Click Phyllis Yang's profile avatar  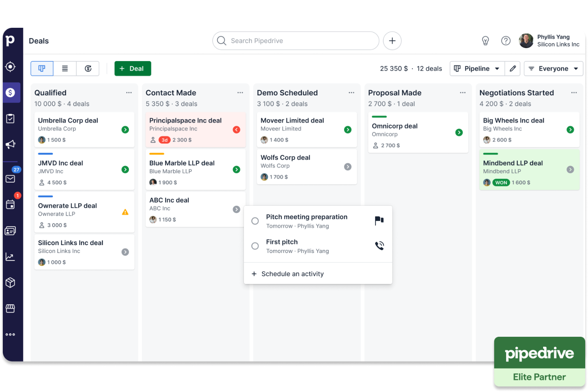point(526,41)
